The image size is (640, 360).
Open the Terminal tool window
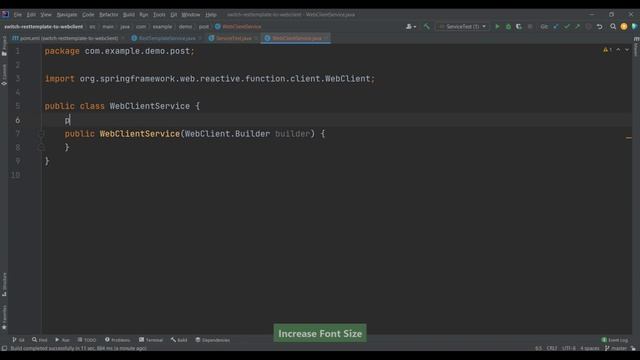151,340
